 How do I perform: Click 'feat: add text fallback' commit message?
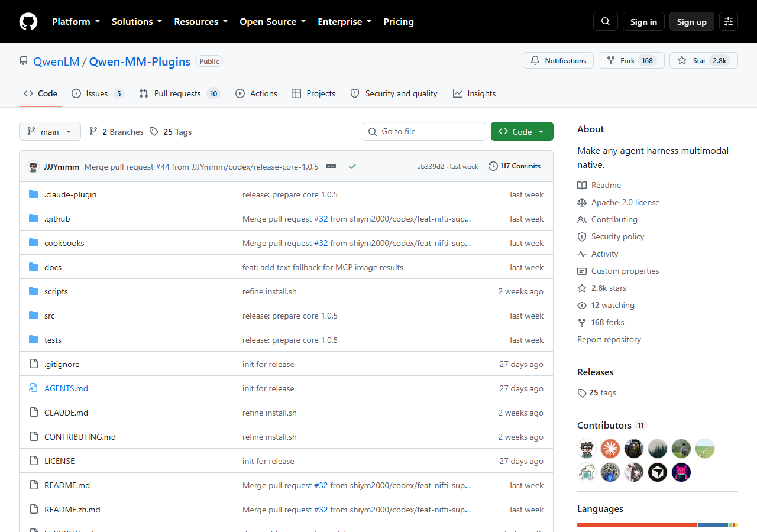pos(323,267)
